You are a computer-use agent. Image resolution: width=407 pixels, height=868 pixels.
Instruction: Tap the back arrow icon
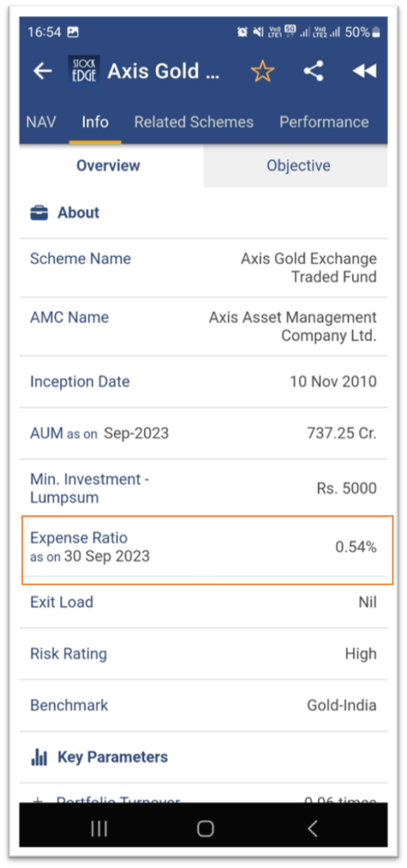[x=42, y=71]
